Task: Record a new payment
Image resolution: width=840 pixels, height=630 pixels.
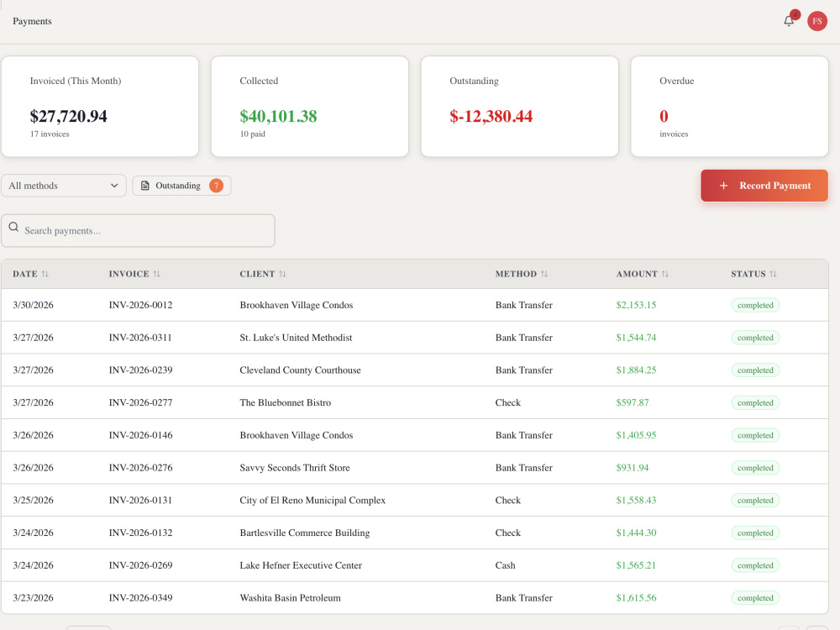Action: pyautogui.click(x=764, y=186)
